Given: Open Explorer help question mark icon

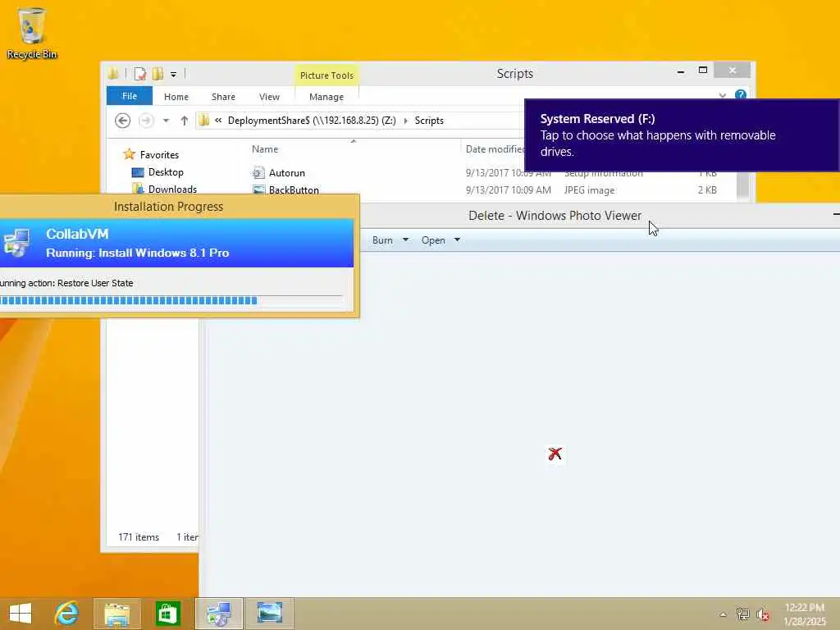Looking at the screenshot, I should [x=741, y=95].
